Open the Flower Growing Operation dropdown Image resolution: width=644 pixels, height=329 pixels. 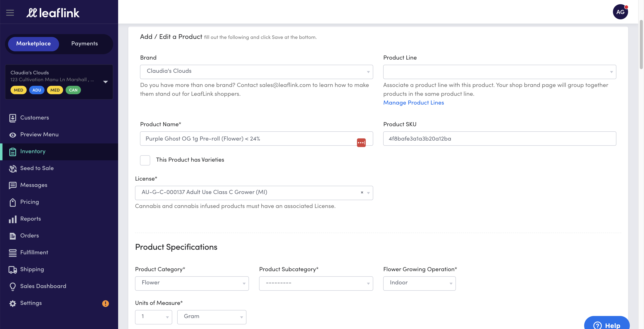point(419,283)
